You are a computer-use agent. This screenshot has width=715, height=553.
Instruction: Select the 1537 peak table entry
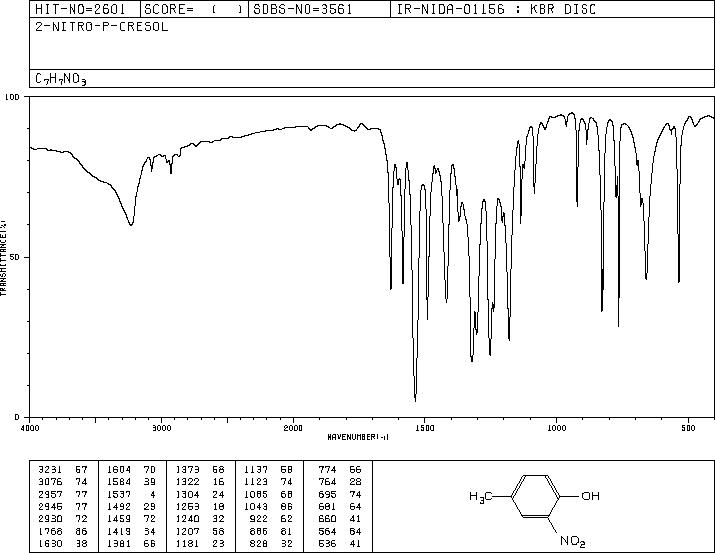point(131,494)
